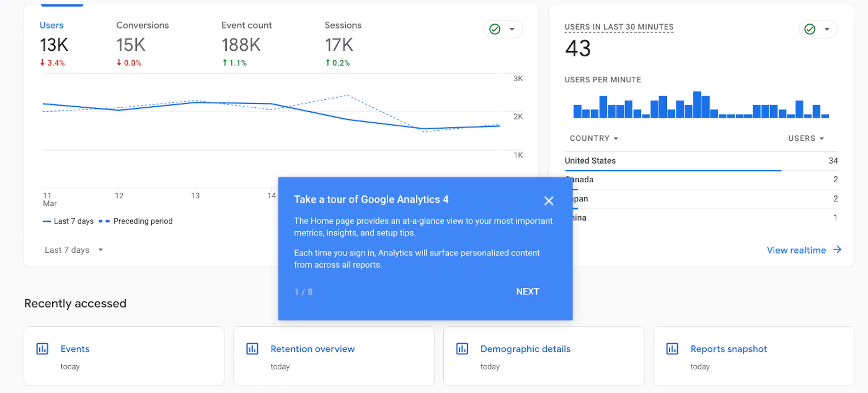868x393 pixels.
Task: Open the Retention overview link
Action: point(312,348)
